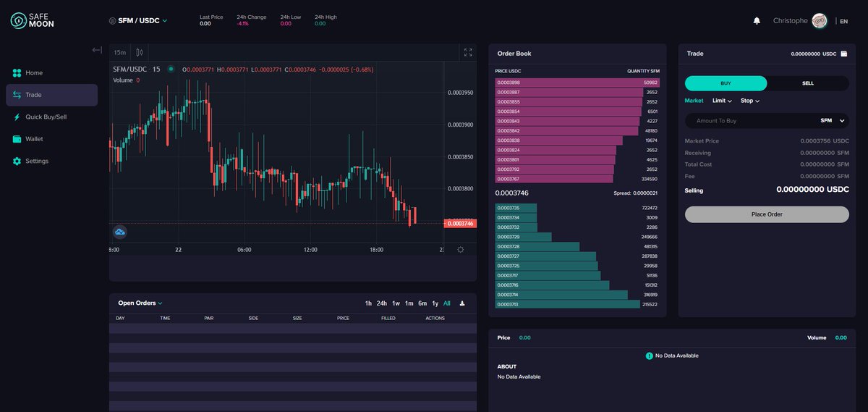Image resolution: width=868 pixels, height=412 pixels.
Task: Download orders with the export icon
Action: click(463, 303)
